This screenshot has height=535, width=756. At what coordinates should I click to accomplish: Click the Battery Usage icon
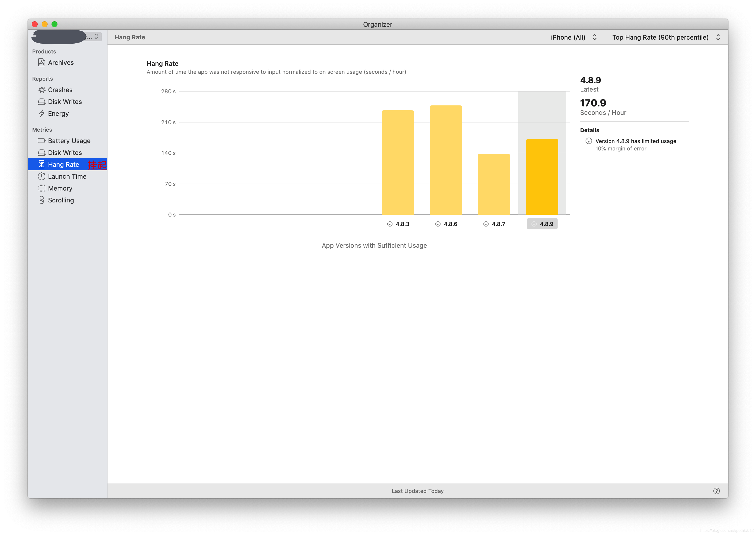(42, 141)
